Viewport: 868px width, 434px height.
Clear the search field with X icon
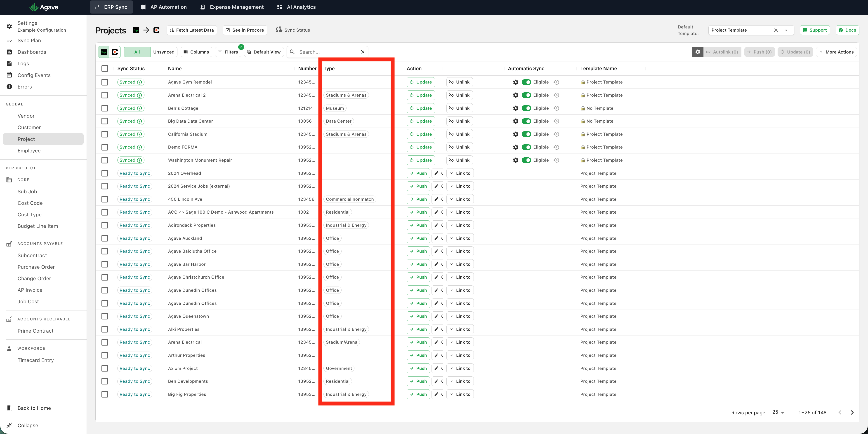[x=363, y=52]
